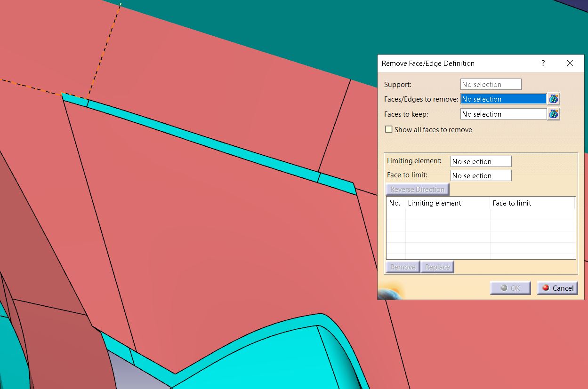Screen dimensions: 588x389
Task: Open the multi-selection list for Faces/Edges to remove
Action: click(554, 99)
